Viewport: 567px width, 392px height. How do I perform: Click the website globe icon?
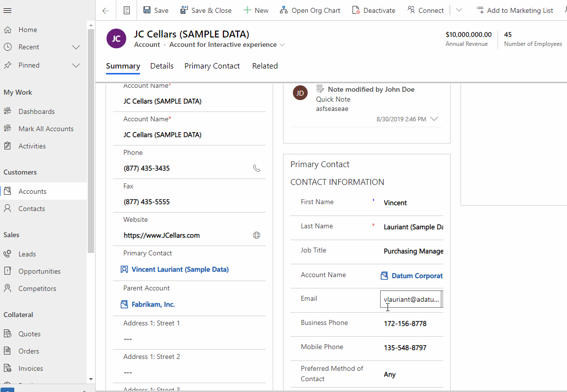[x=256, y=235]
